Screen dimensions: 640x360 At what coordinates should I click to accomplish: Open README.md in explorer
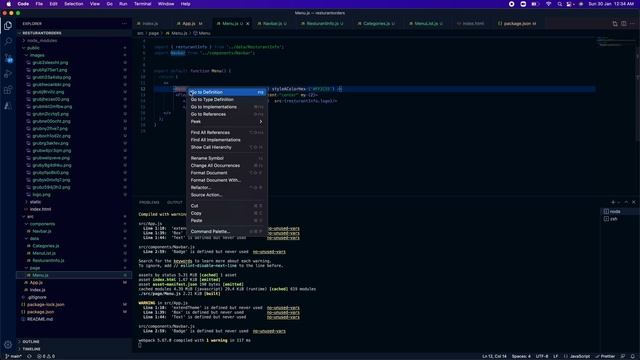point(39,319)
